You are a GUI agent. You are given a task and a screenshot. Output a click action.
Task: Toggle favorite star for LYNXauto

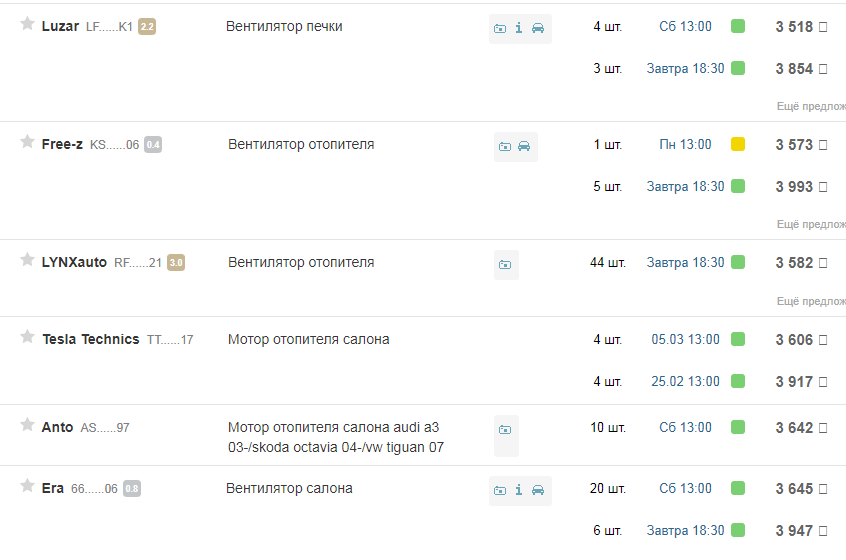pyautogui.click(x=28, y=260)
